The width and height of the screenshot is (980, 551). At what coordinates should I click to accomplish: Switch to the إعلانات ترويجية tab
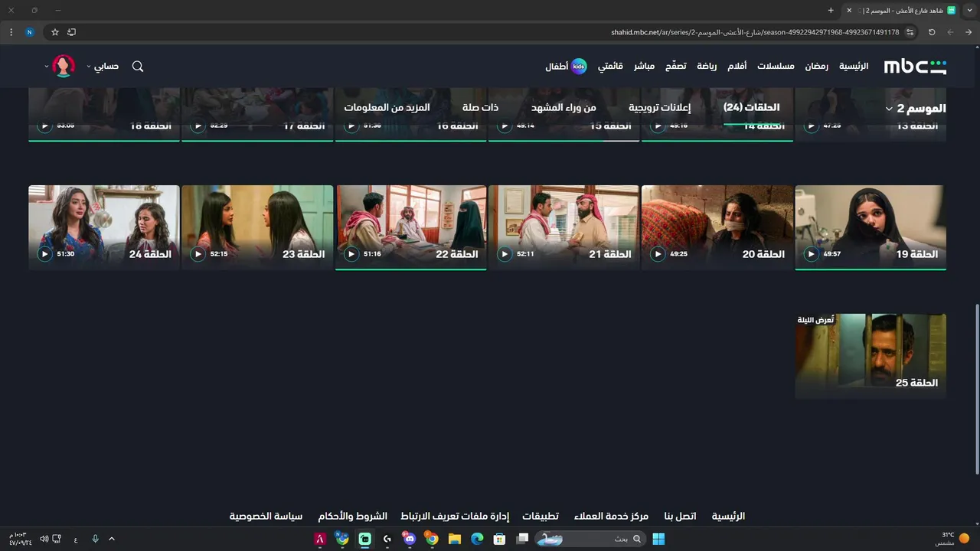[x=659, y=108]
